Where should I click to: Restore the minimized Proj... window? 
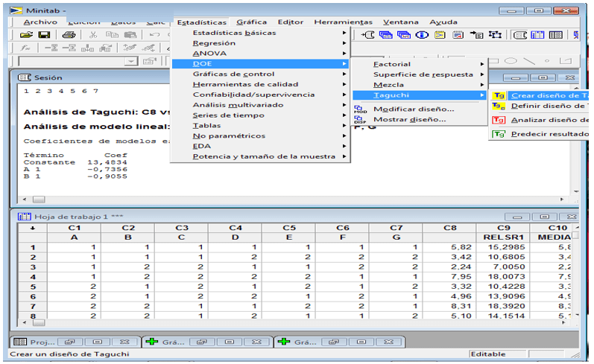point(69,342)
